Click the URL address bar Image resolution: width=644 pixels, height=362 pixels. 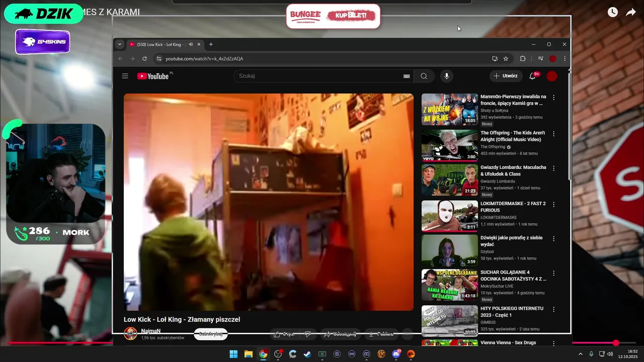[x=322, y=59]
